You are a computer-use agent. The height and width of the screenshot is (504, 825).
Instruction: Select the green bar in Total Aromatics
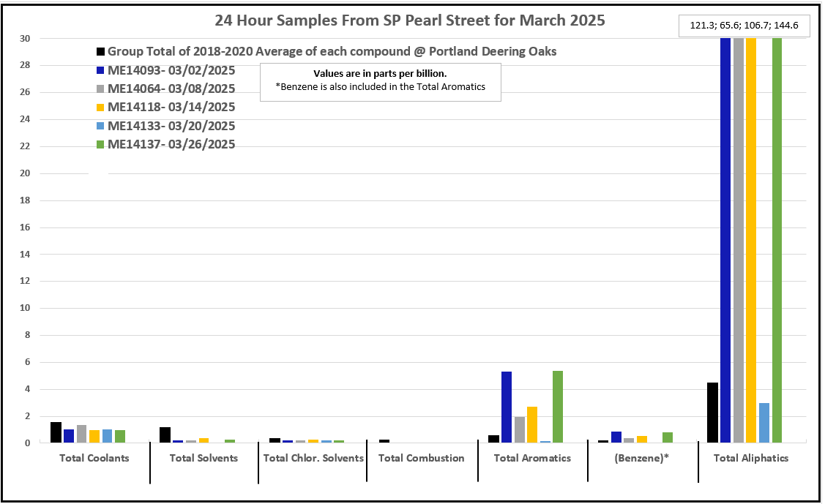558,407
